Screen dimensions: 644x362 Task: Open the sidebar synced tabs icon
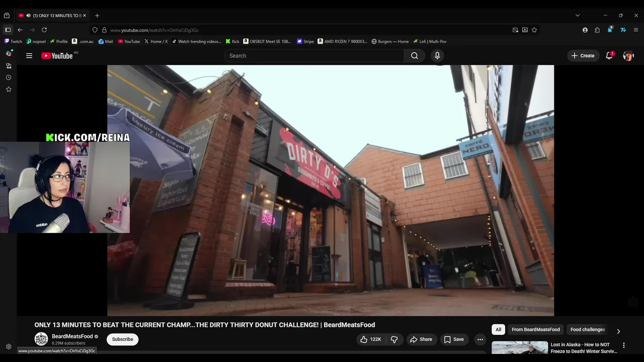[9, 66]
